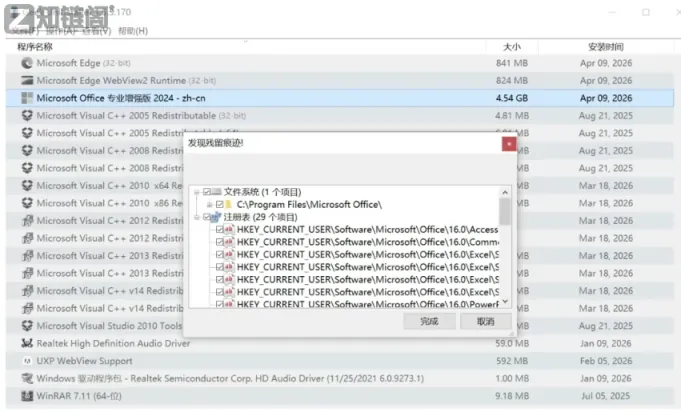Click the drive icon beside 文件系统
The image size is (681, 412).
216,192
